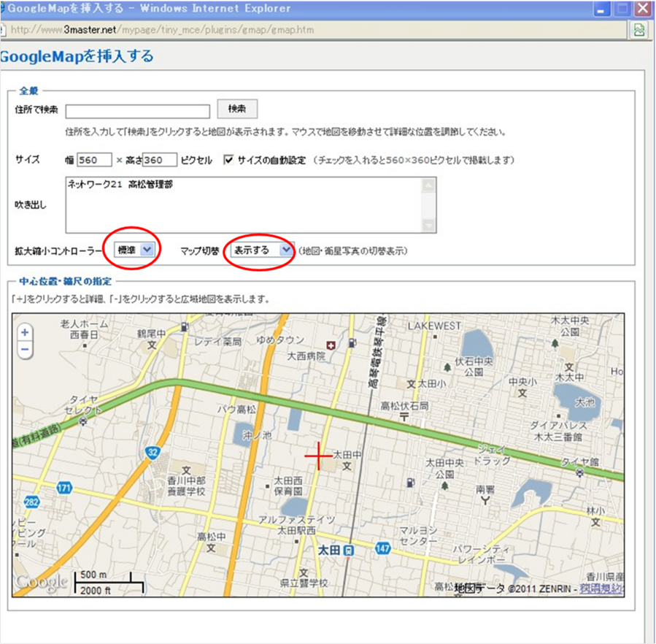Click the gas station icon near 鶴尾中

point(185,327)
